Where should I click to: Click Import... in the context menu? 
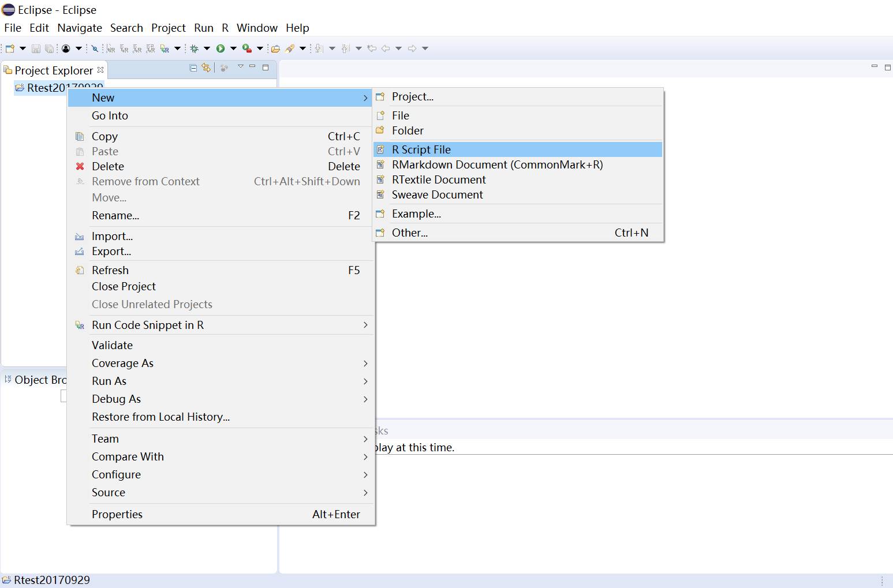pyautogui.click(x=221, y=236)
